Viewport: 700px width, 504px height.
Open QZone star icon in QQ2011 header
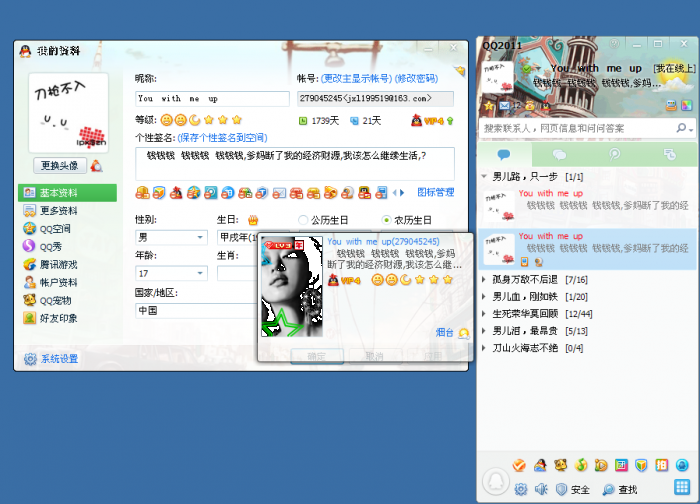pyautogui.click(x=489, y=105)
